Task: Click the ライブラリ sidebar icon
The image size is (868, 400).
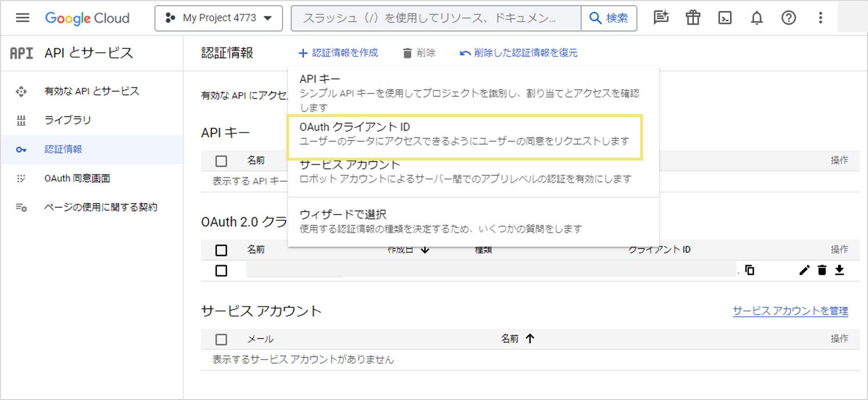Action: tap(21, 121)
